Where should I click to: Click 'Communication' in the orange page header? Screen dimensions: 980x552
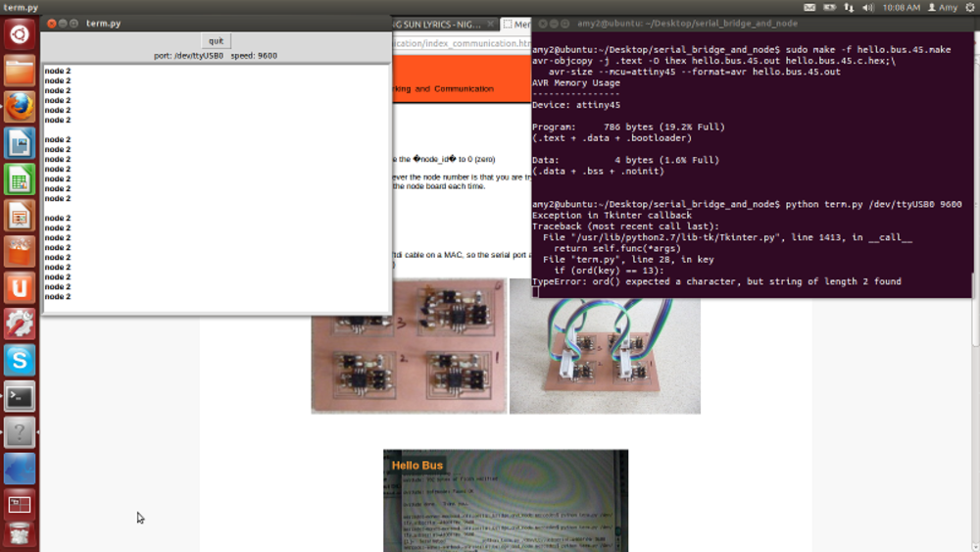(464, 89)
